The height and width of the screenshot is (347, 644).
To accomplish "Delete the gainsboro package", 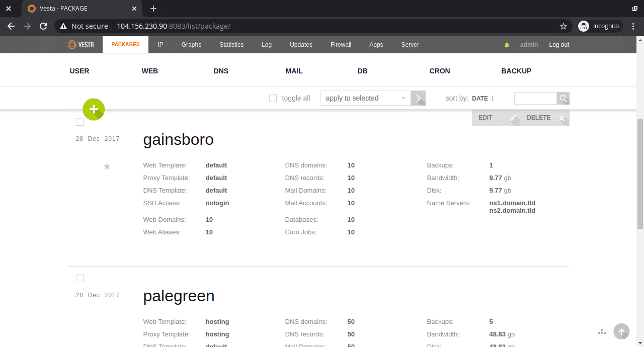I will [543, 118].
